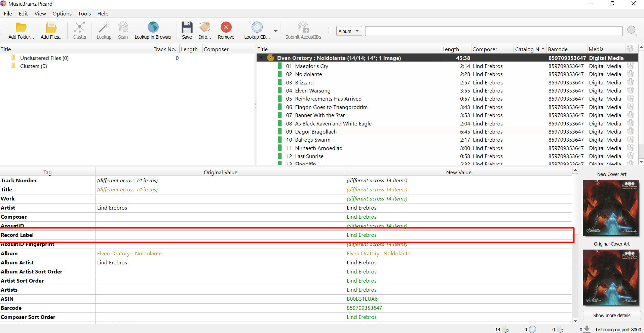Viewport: 644px width, 333px height.
Task: Sort by the Catalog No column header
Action: 530,49
